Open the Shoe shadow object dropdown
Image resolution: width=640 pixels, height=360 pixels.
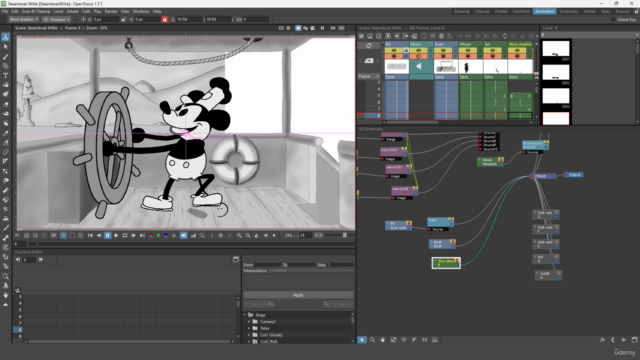(23, 19)
